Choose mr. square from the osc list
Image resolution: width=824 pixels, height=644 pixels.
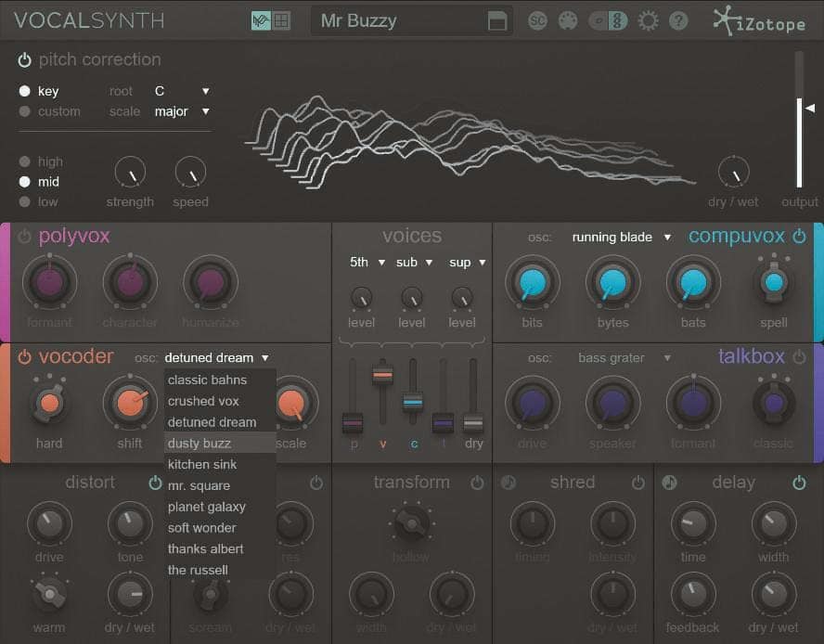pyautogui.click(x=220, y=485)
